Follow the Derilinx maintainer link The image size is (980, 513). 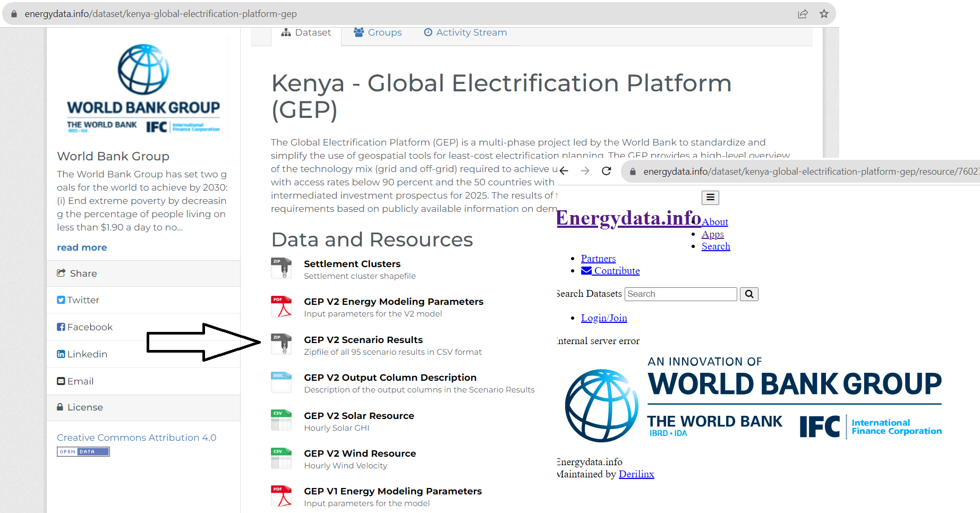636,474
